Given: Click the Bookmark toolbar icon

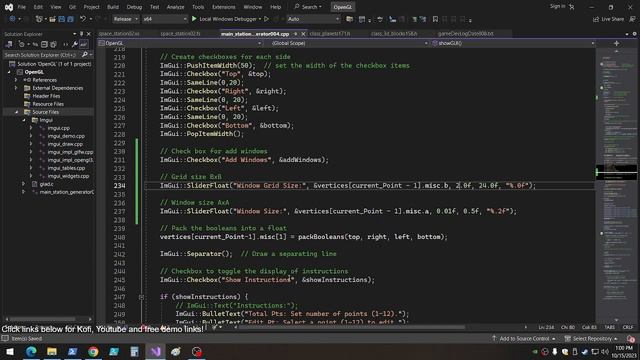Looking at the screenshot, I should click(435, 19).
